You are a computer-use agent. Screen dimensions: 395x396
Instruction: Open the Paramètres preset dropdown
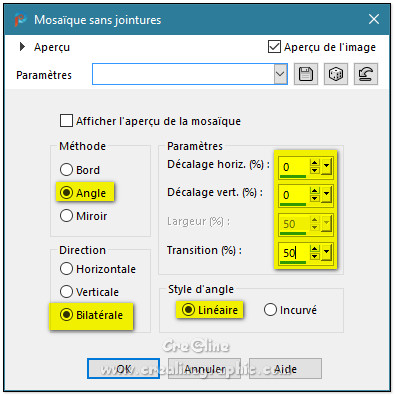(280, 74)
